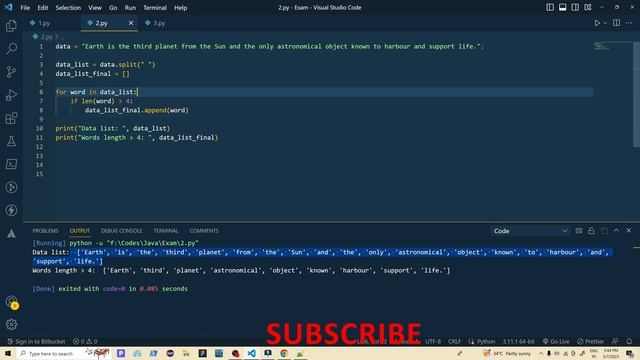Open the Search view in activity bar

tap(11, 49)
